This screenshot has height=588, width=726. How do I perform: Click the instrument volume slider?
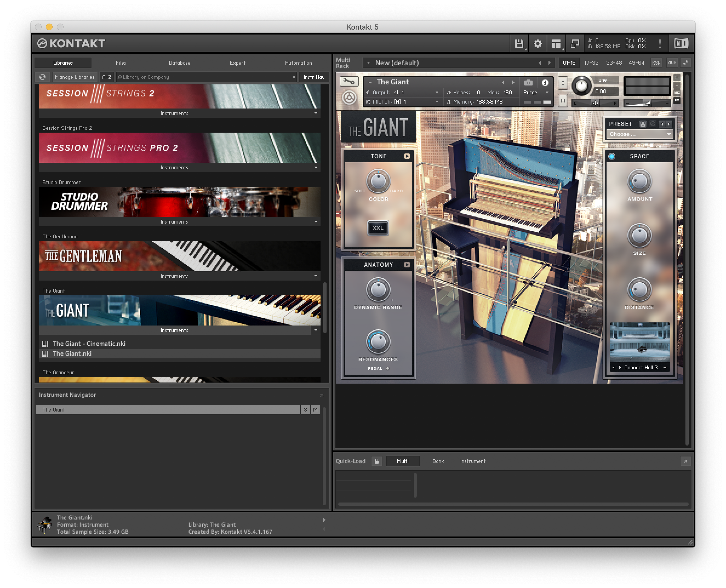[647, 103]
